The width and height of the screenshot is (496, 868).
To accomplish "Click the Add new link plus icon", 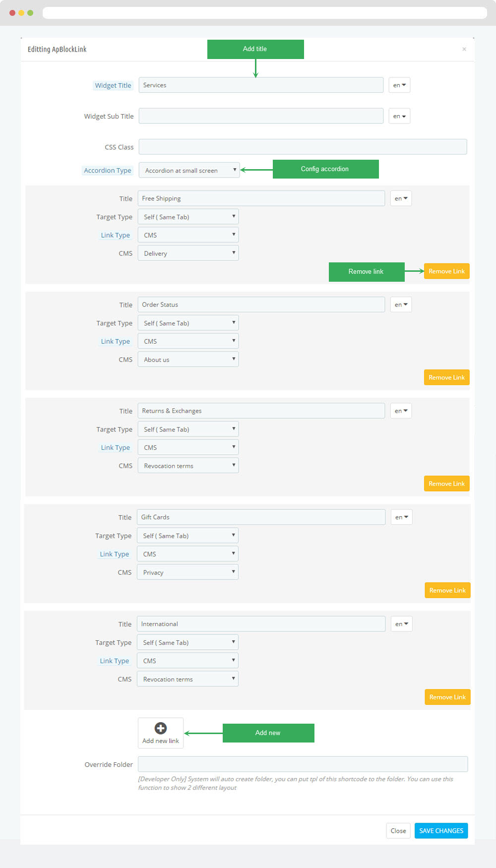I will pos(160,728).
